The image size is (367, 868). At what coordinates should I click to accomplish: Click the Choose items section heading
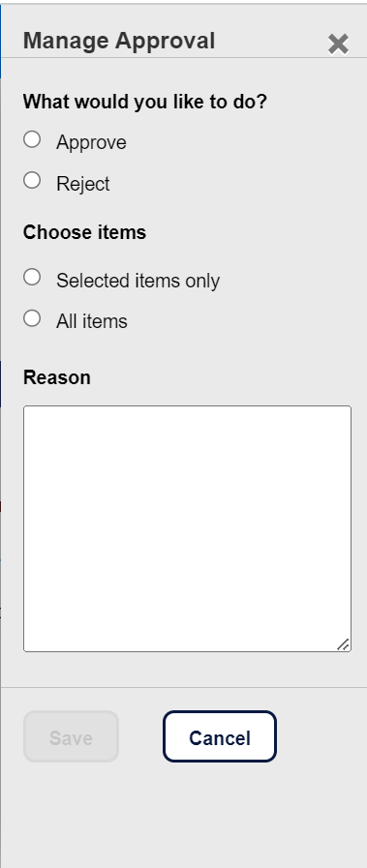tap(84, 232)
